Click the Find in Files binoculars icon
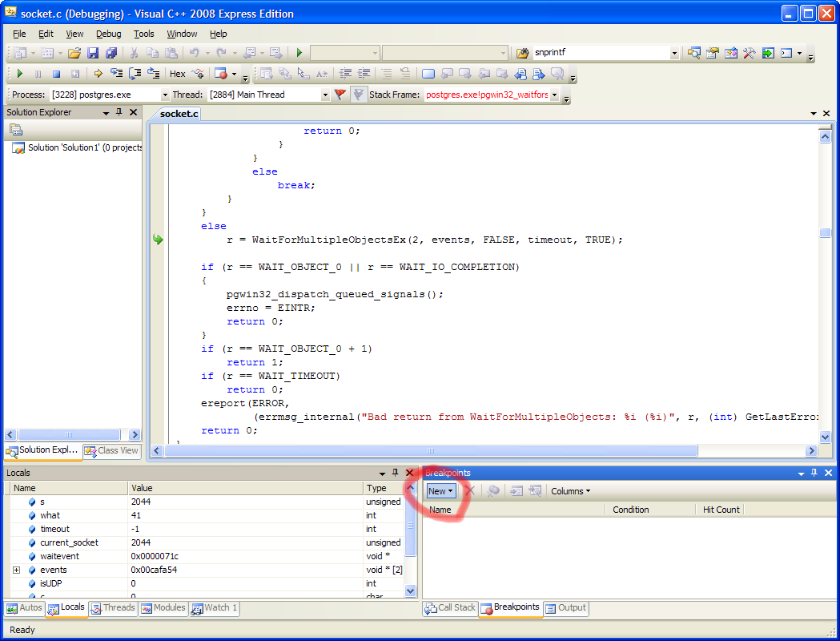The height and width of the screenshot is (641, 840). click(522, 53)
